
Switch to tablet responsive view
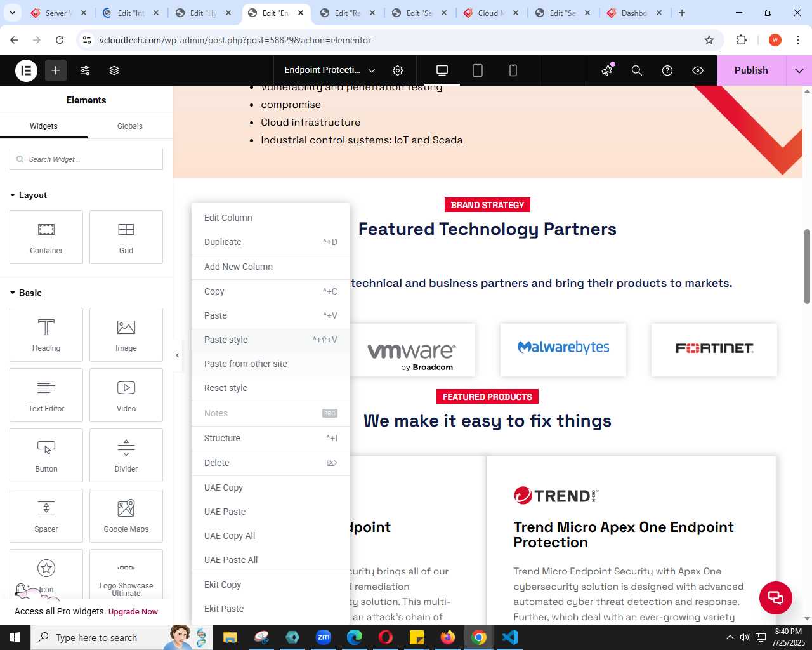[x=478, y=70]
